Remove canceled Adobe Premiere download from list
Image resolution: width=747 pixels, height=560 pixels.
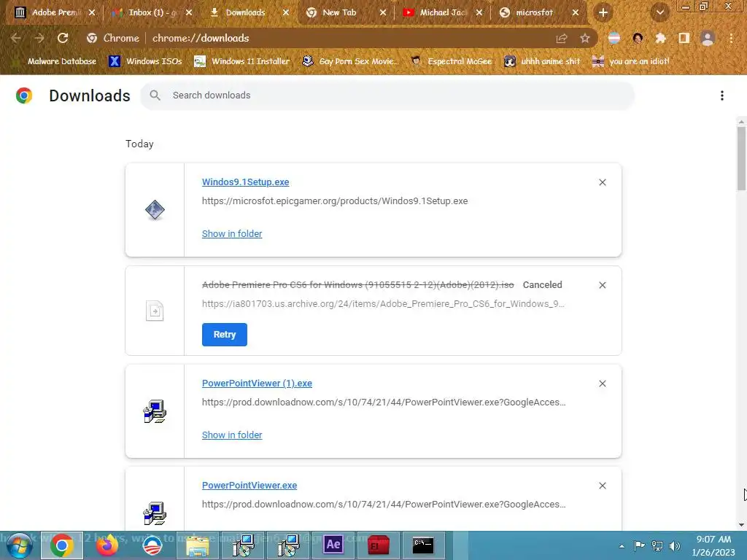point(602,285)
